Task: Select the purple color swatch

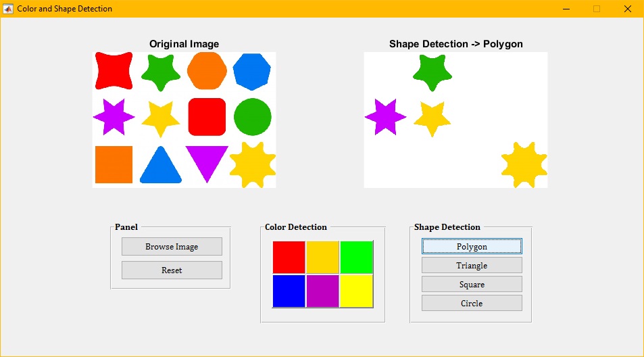Action: pos(322,291)
